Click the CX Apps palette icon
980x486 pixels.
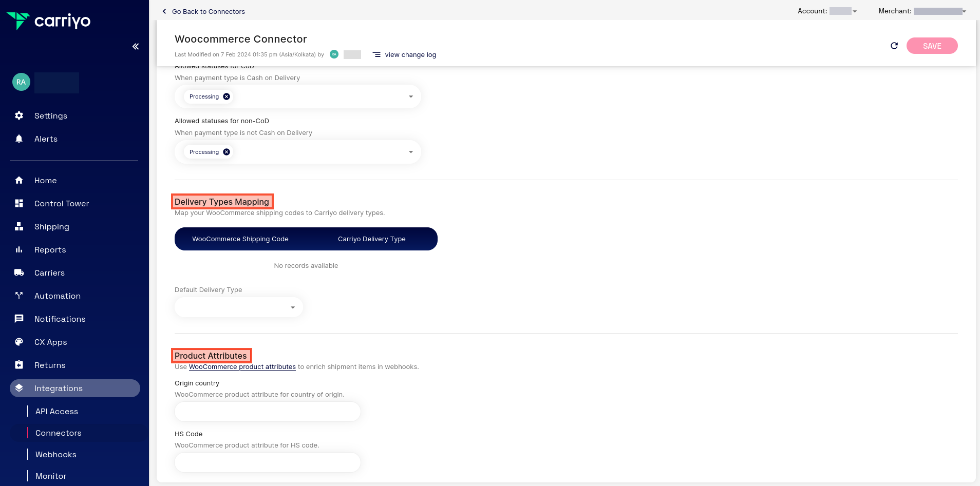click(19, 342)
